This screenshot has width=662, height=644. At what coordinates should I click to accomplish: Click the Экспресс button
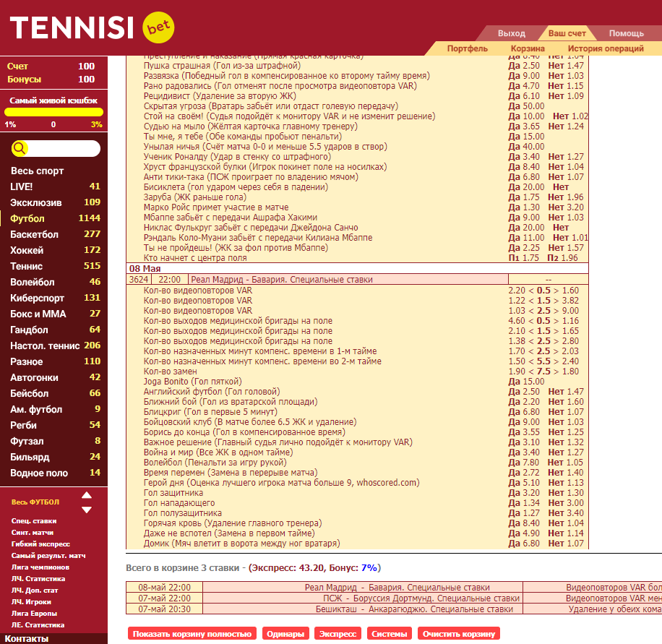(x=338, y=633)
